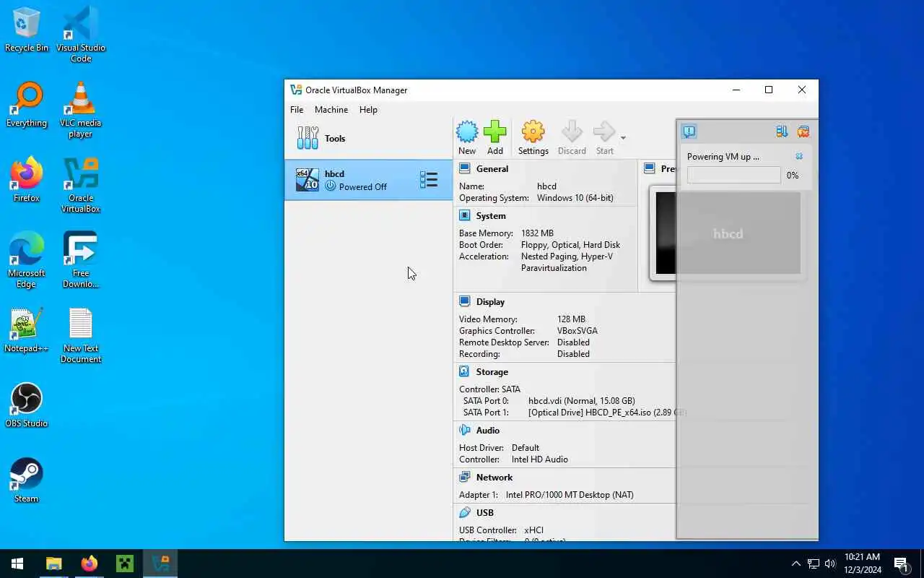Click the Discard toolbar icon
The height and width of the screenshot is (578, 924).
pyautogui.click(x=572, y=138)
